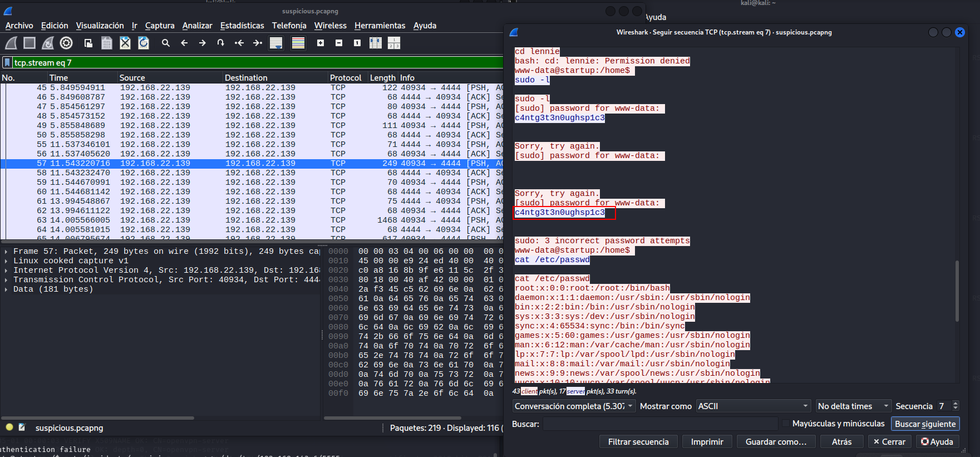Go forward in packet history arrow
This screenshot has width=980, height=457.
203,43
